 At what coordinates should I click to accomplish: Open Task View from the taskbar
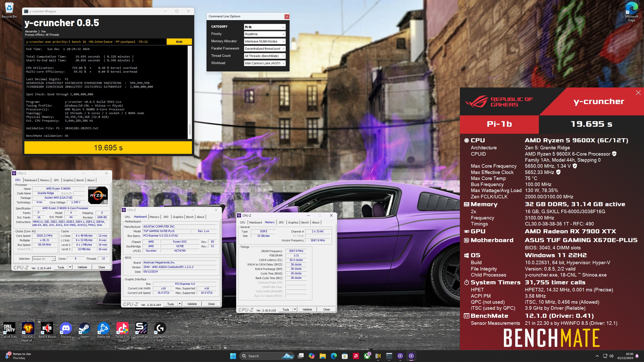(301, 356)
